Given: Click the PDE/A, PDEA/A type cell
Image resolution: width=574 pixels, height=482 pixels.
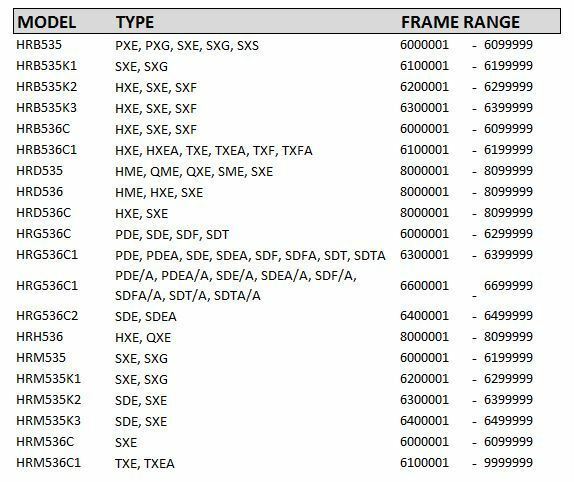Looking at the screenshot, I should point(236,285).
